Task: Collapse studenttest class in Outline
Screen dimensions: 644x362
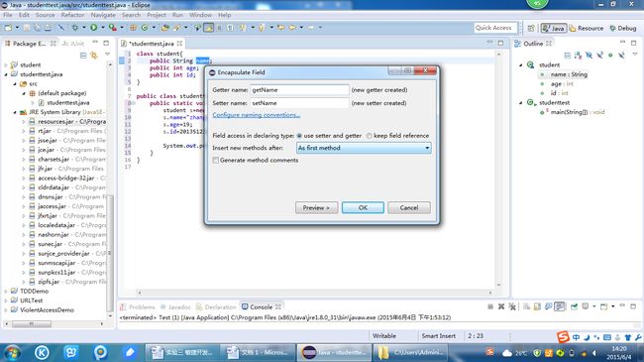Action: pyautogui.click(x=521, y=103)
